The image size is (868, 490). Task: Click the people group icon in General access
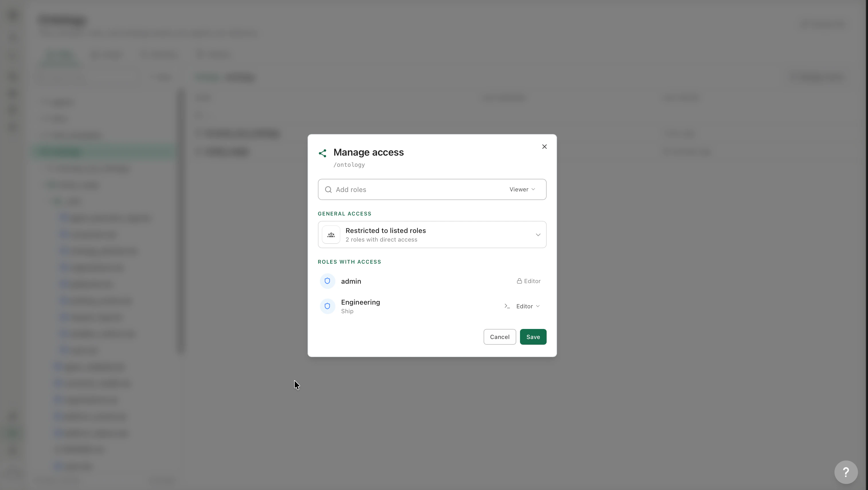(331, 235)
